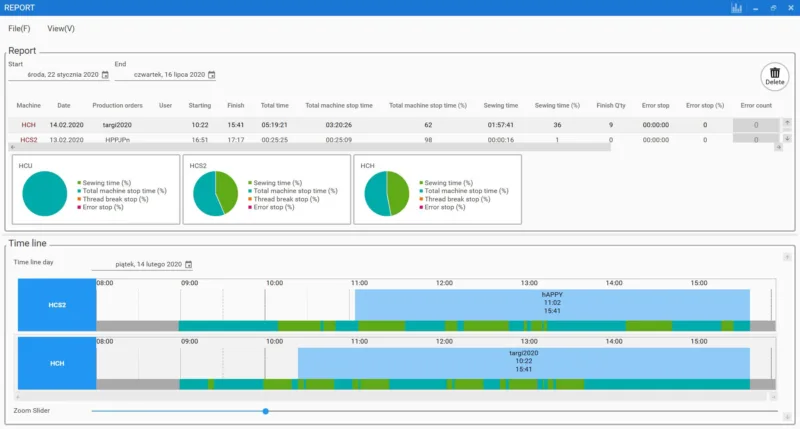The image size is (800, 429).
Task: Sort by Error count column header
Action: click(x=756, y=106)
